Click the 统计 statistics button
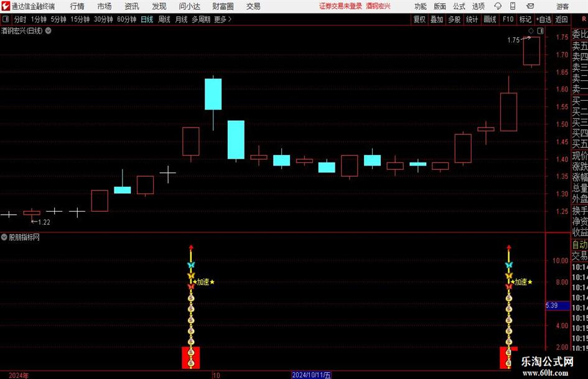The width and height of the screenshot is (588, 379). (x=472, y=19)
